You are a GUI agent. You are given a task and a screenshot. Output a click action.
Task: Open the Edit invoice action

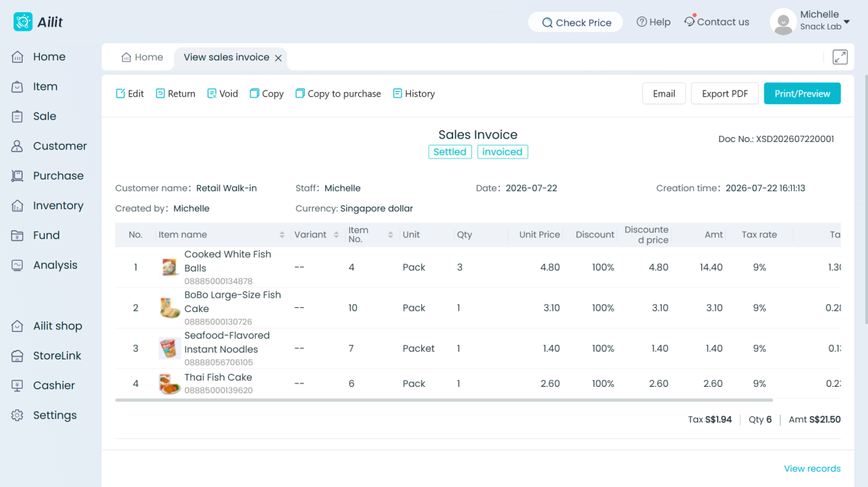130,94
